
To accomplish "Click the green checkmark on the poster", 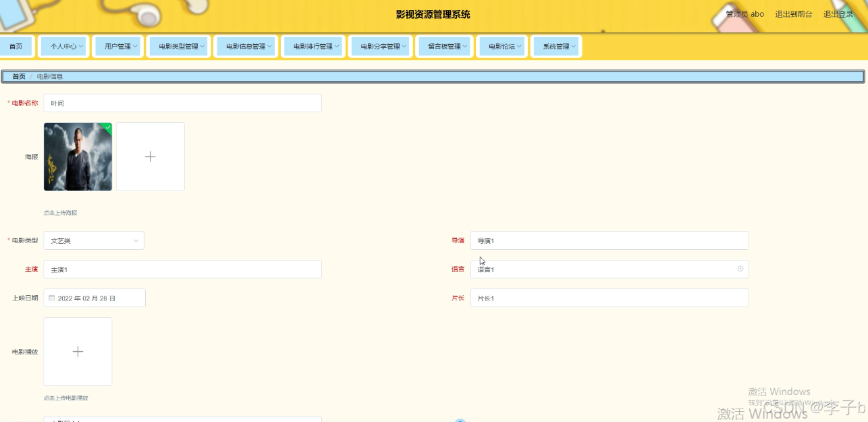I will (x=107, y=127).
